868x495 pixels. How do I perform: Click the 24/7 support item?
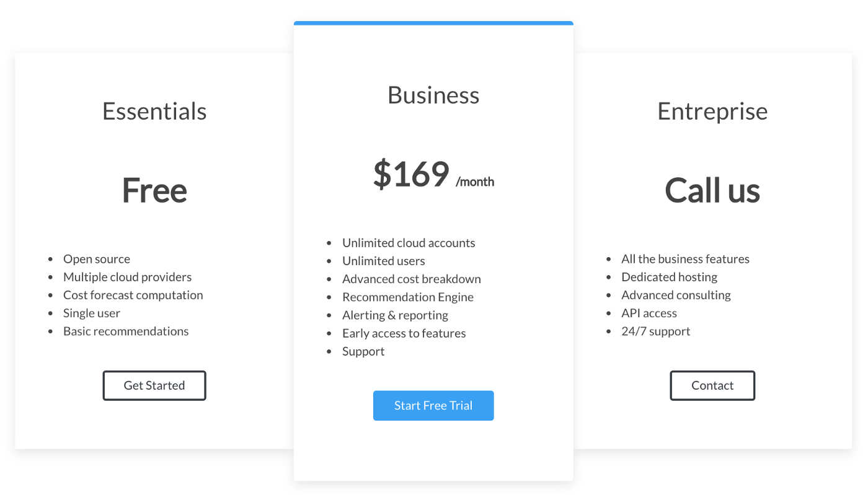click(656, 331)
